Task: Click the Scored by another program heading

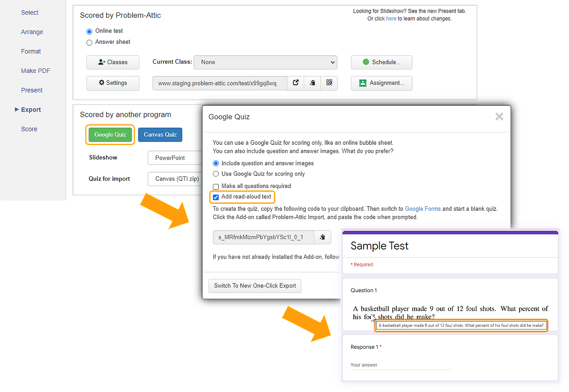Action: click(x=125, y=115)
